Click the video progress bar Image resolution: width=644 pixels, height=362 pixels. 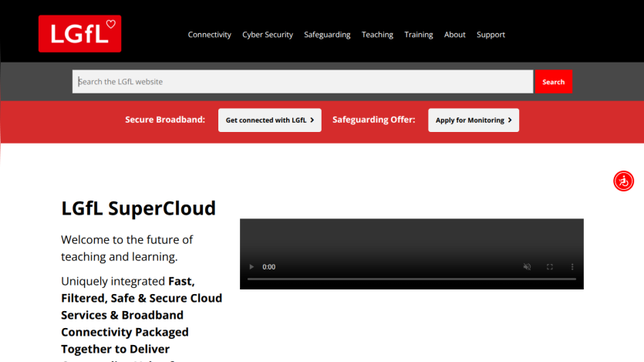pos(412,279)
